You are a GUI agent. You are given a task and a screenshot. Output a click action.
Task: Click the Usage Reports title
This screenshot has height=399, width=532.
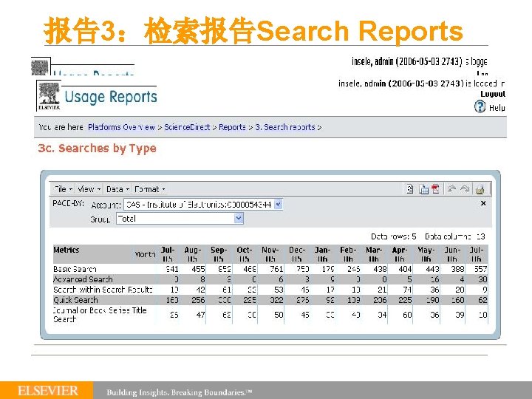[111, 97]
